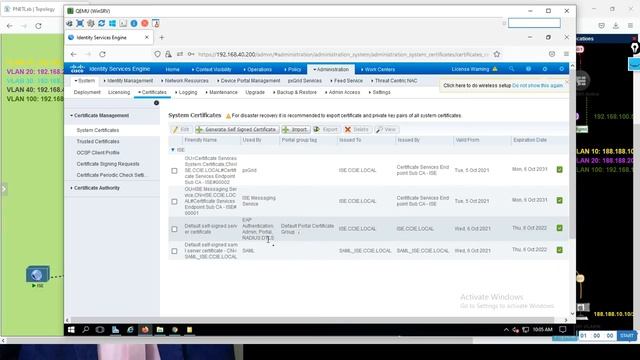640x360 pixels.
Task: Open Task View in the VM taskbar
Action: [x=100, y=329]
